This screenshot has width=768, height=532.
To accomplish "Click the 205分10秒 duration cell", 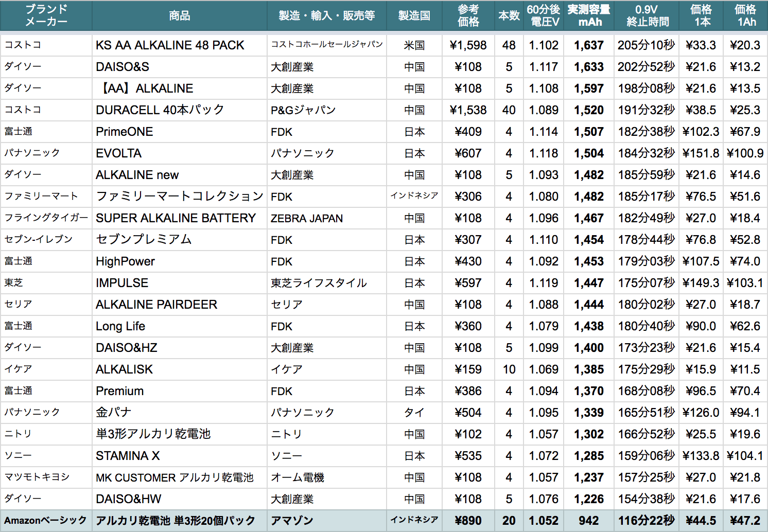I will point(647,45).
